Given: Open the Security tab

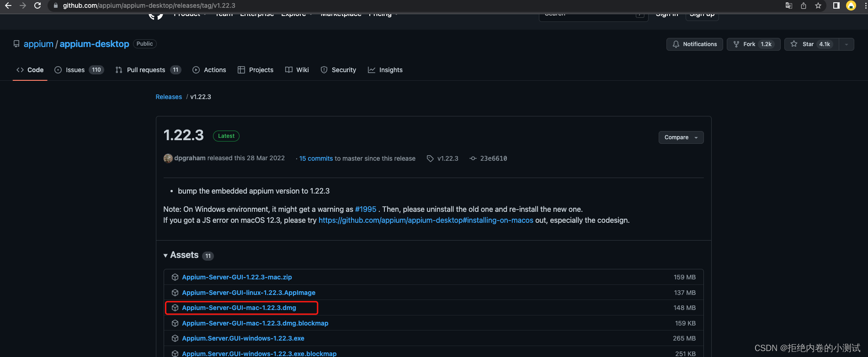Looking at the screenshot, I should (338, 70).
